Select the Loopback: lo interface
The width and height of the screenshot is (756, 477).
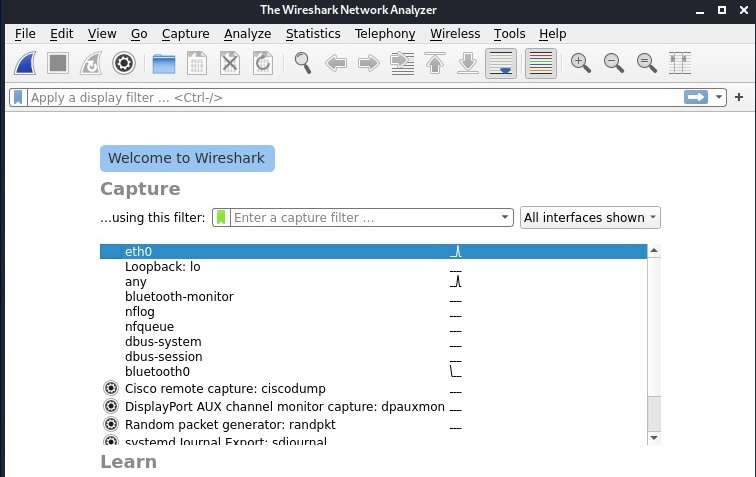coord(373,267)
